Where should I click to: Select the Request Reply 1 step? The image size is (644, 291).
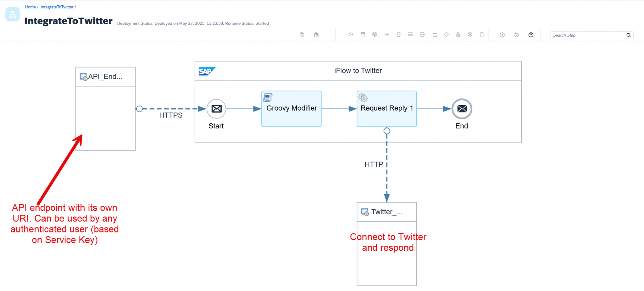coord(387,108)
